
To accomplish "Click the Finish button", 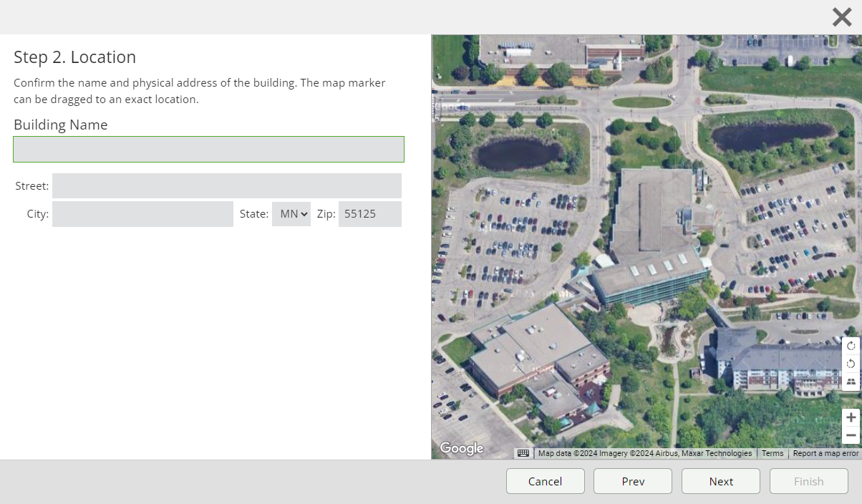I will point(808,481).
